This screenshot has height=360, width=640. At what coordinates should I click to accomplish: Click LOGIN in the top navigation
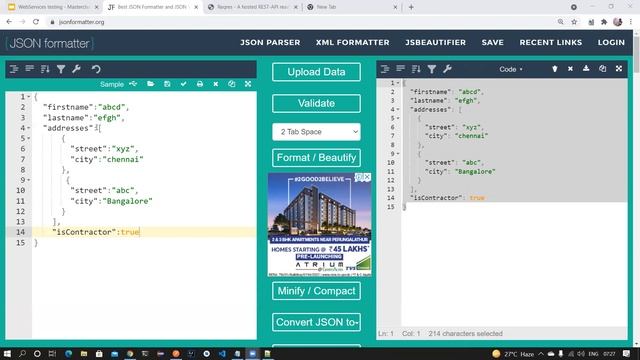611,42
